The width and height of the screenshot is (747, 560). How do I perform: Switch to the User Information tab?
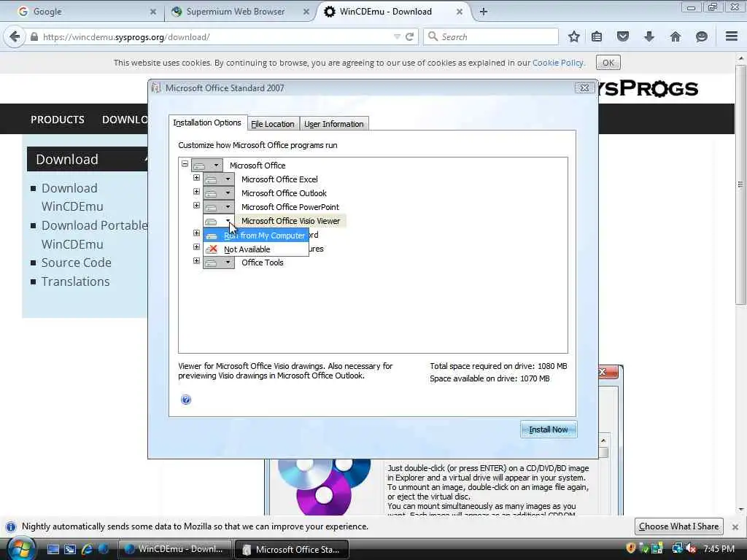point(334,124)
